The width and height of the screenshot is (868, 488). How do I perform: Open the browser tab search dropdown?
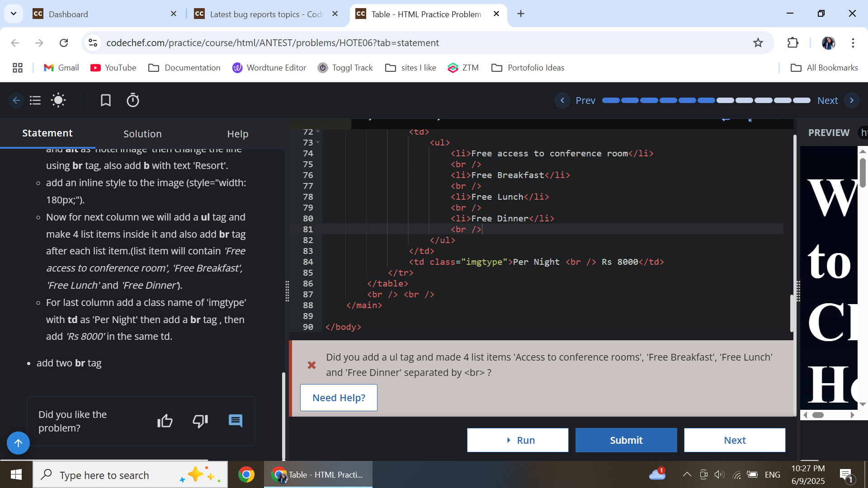point(14,14)
